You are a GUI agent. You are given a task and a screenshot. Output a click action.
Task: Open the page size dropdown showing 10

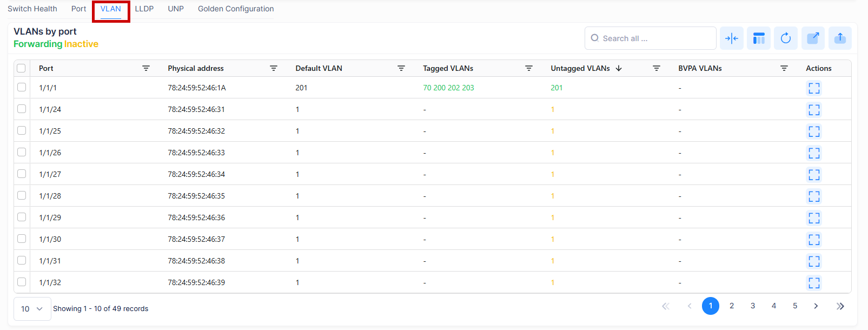click(32, 309)
